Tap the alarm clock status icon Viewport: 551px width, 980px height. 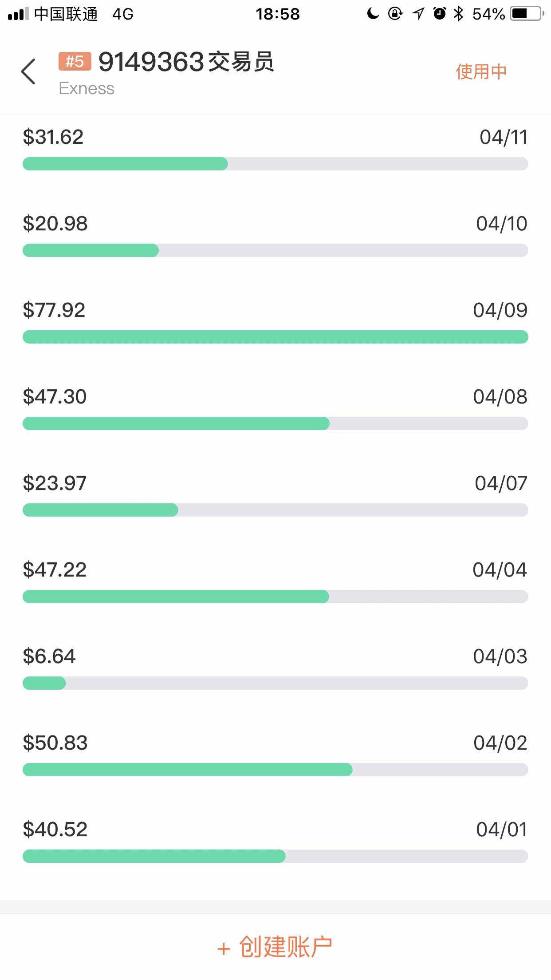pos(439,14)
